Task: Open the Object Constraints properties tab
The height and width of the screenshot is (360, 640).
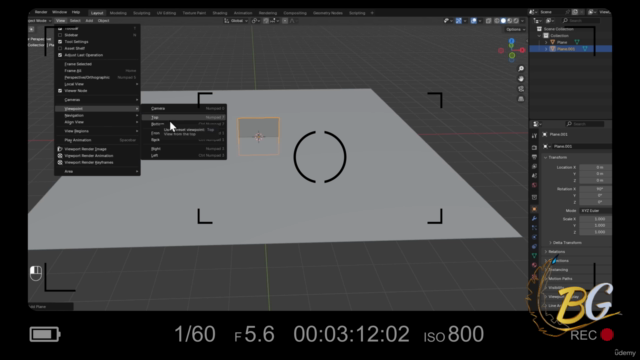Action: (x=534, y=247)
